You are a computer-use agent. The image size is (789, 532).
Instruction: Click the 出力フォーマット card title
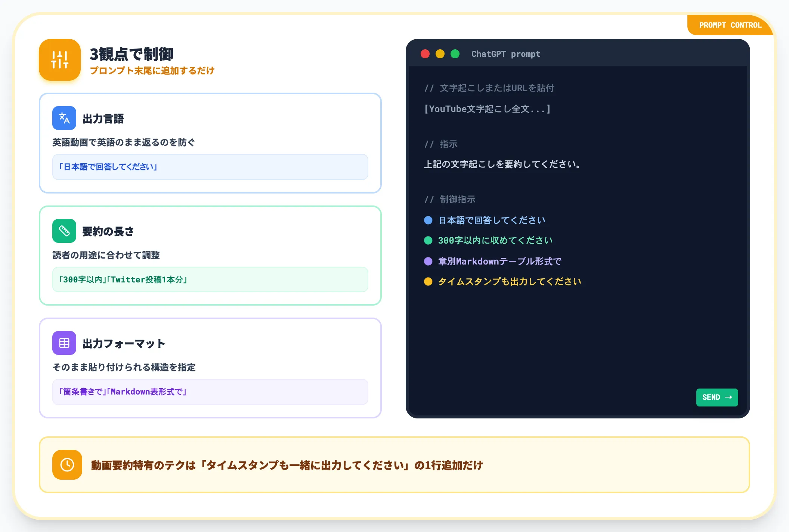pyautogui.click(x=124, y=344)
